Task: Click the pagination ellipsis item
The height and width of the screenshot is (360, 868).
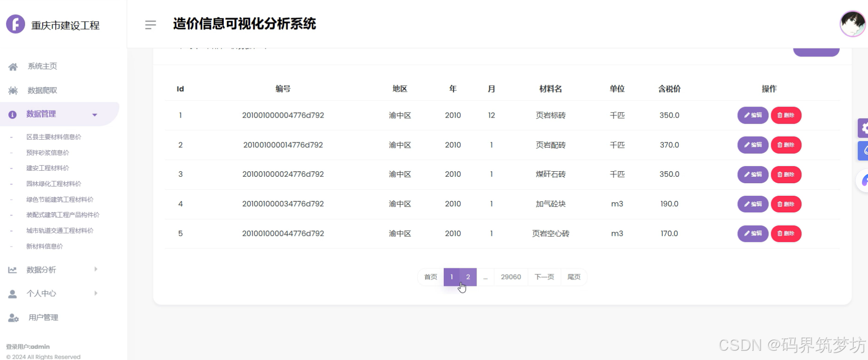Action: pos(485,277)
